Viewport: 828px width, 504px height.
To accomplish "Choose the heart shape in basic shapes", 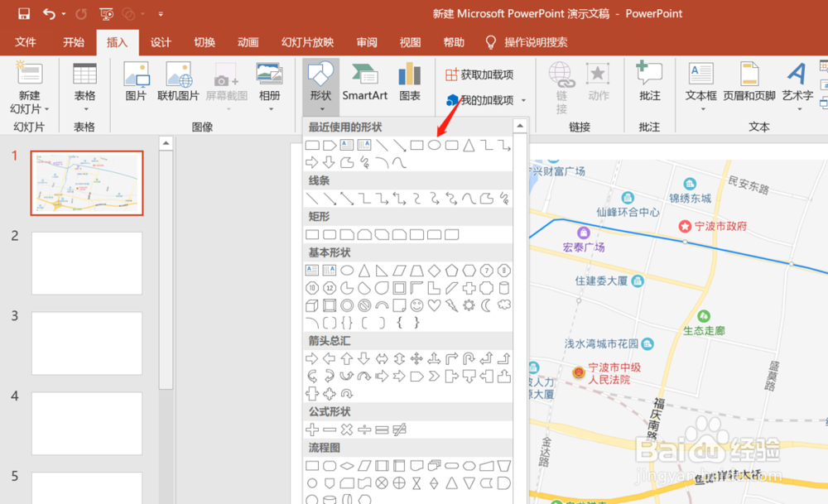I will tap(434, 305).
